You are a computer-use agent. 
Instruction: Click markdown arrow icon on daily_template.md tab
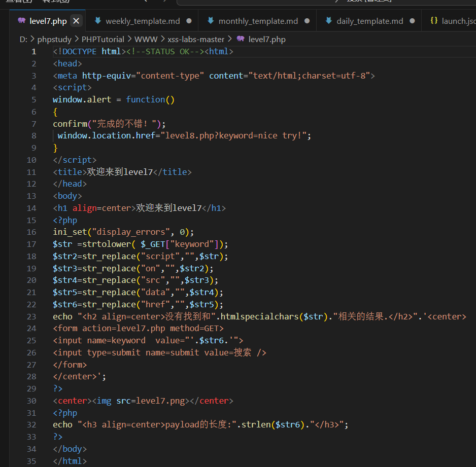328,20
